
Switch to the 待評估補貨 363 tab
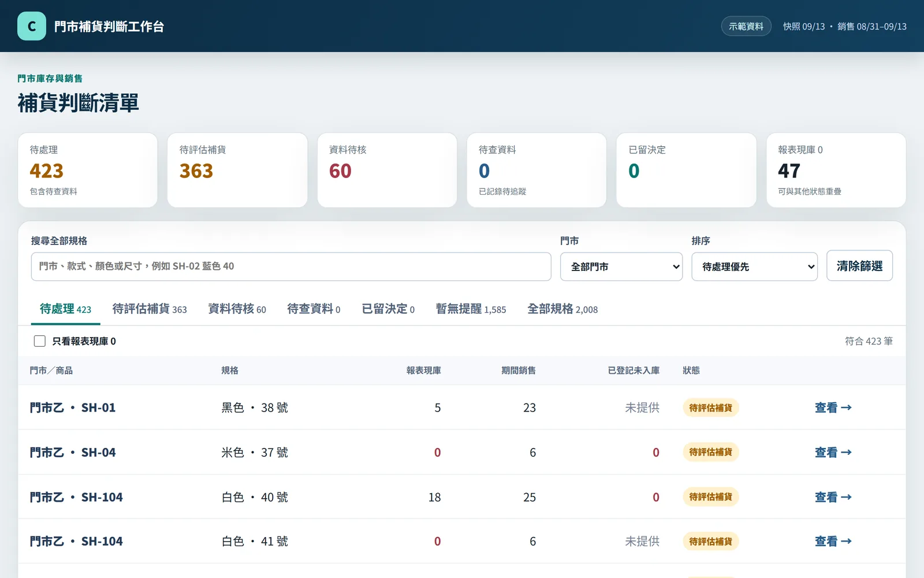(x=150, y=309)
